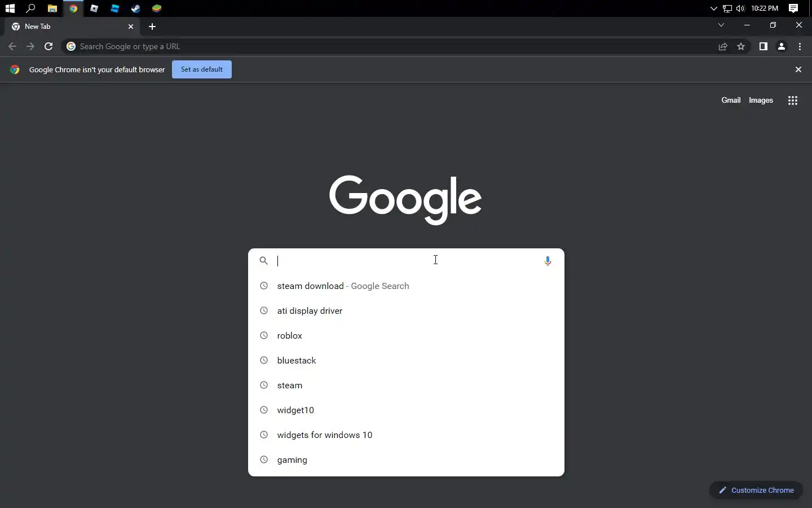Select the "steam" search suggestion

click(x=406, y=385)
